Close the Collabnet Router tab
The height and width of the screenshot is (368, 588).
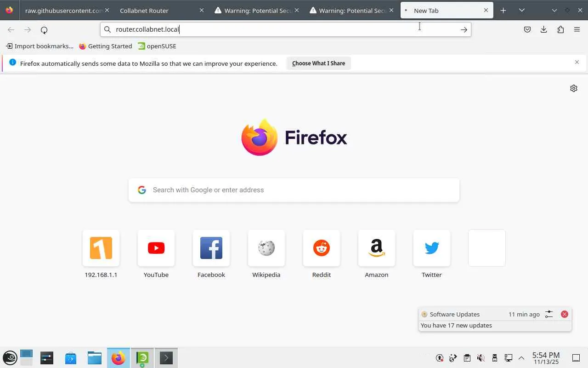(201, 10)
